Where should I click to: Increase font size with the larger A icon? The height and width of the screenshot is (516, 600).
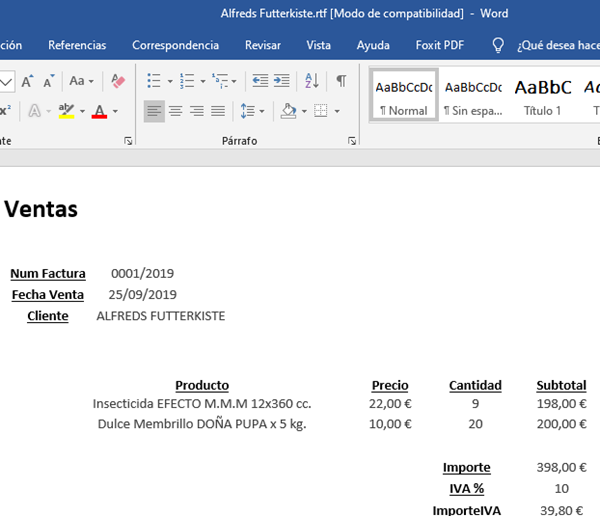[x=26, y=81]
